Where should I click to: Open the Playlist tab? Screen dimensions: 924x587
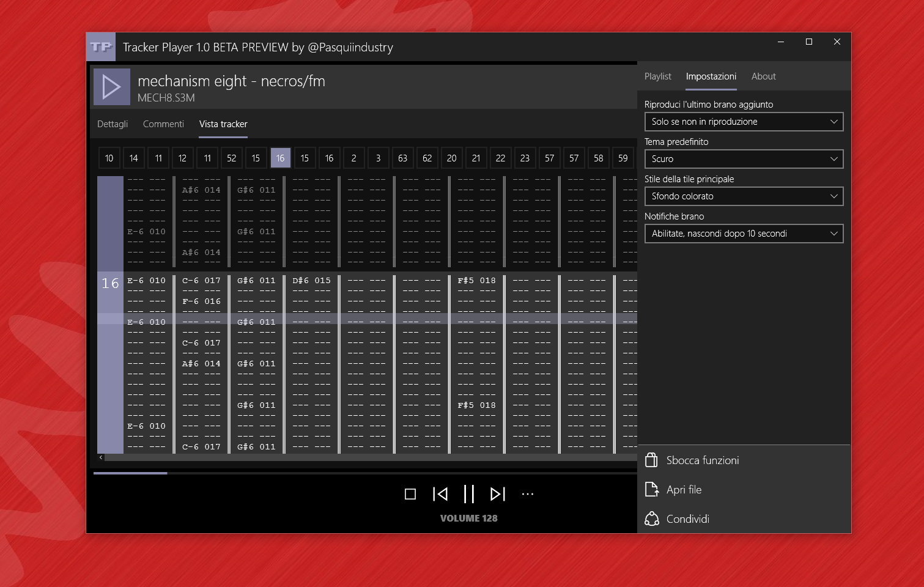coord(657,76)
